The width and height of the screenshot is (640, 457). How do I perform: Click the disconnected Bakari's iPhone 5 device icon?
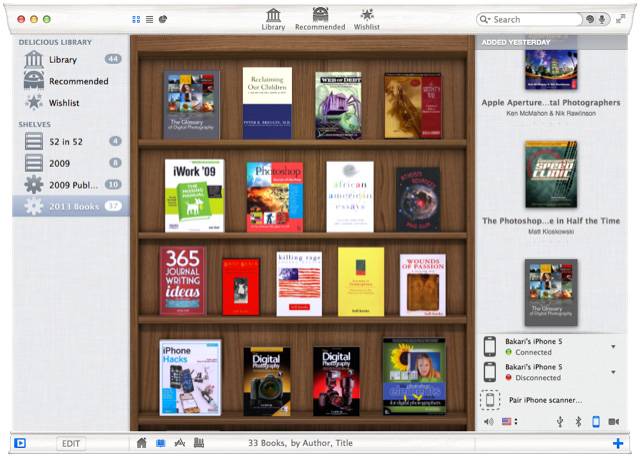click(x=490, y=372)
